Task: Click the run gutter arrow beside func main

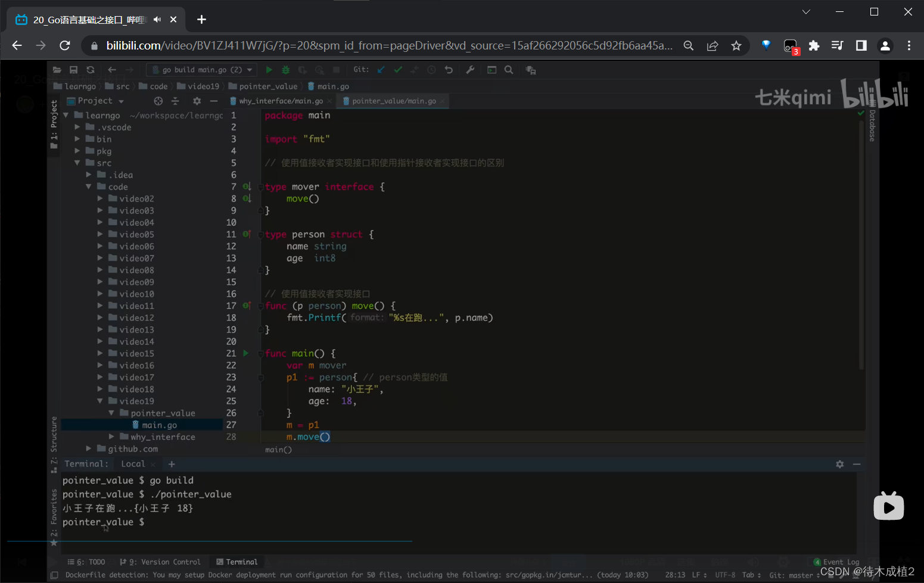Action: (245, 353)
